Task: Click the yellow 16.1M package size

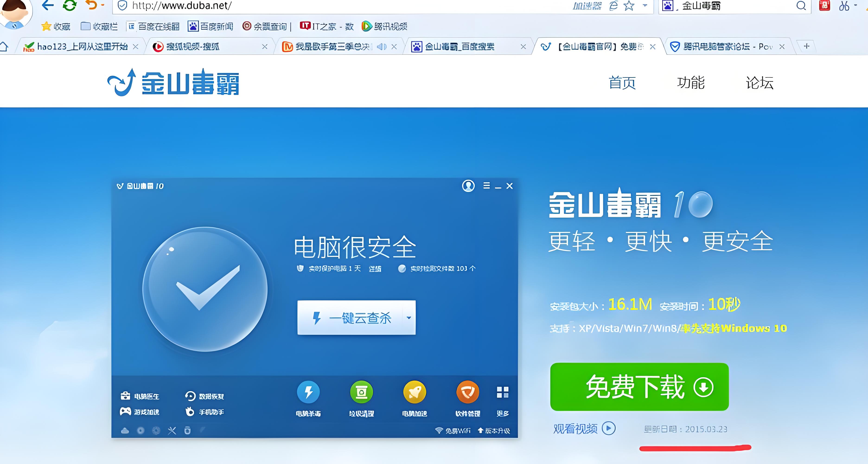Action: 630,304
